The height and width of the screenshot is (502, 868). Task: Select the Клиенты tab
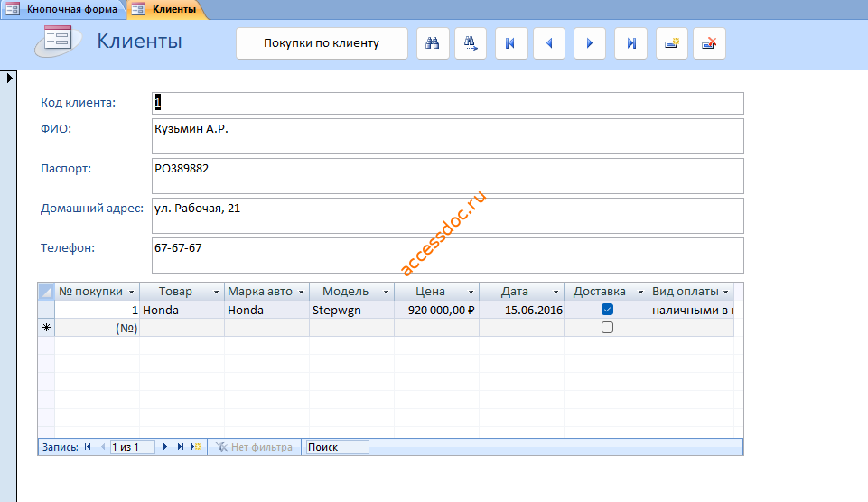(166, 9)
